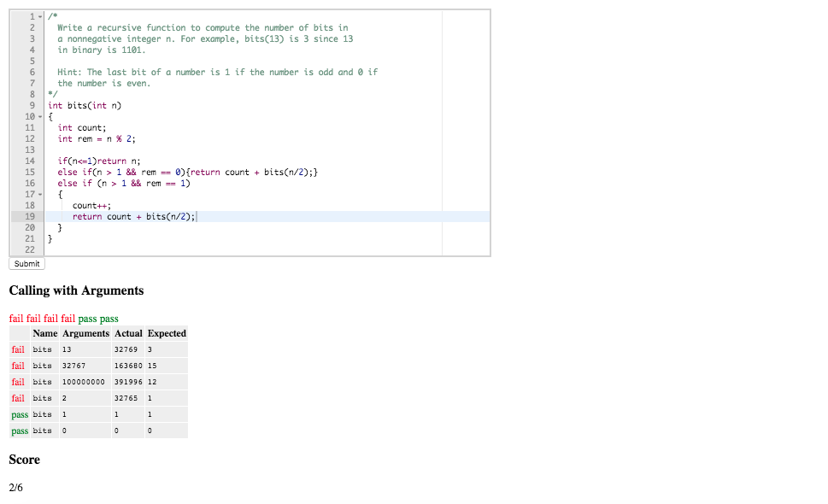Click the fail label for arguments 13
Image resolution: width=828 pixels, height=504 pixels.
tap(17, 349)
